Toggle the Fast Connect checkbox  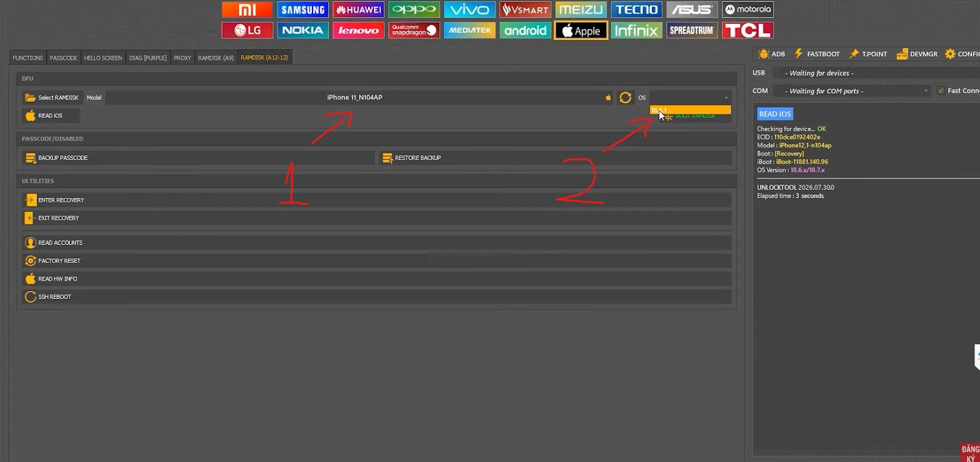point(941,90)
